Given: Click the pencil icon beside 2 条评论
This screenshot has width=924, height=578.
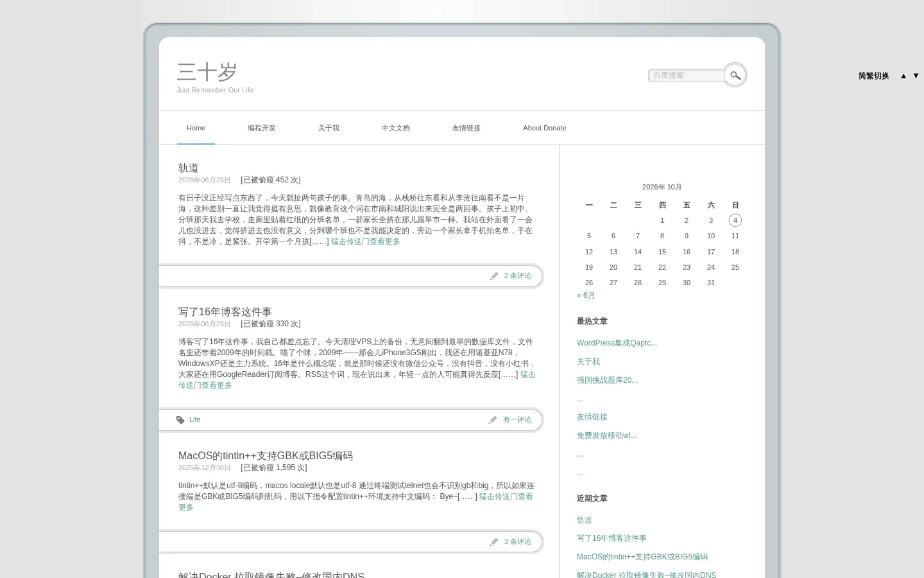Looking at the screenshot, I should (494, 276).
